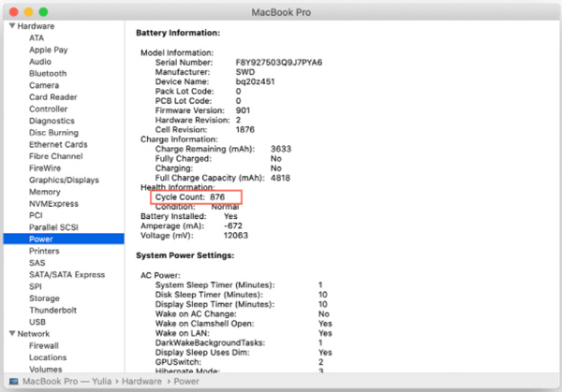Open Storage in the sidebar

[x=44, y=298]
